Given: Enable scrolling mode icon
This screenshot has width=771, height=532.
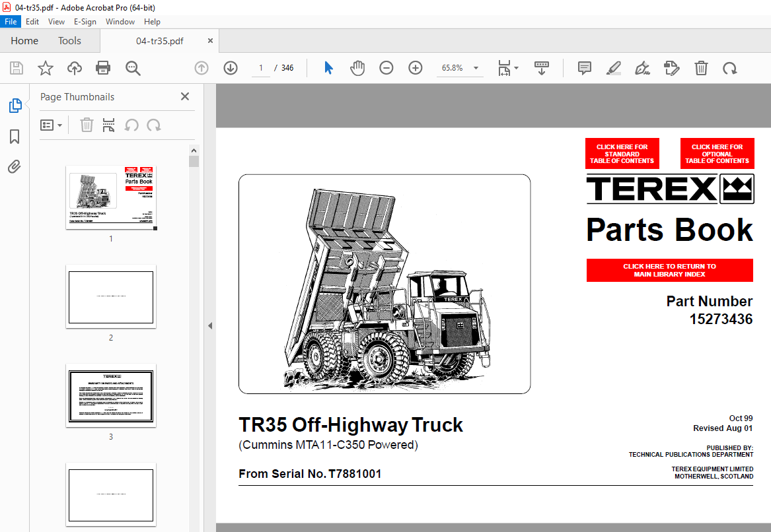Looking at the screenshot, I should [x=541, y=68].
